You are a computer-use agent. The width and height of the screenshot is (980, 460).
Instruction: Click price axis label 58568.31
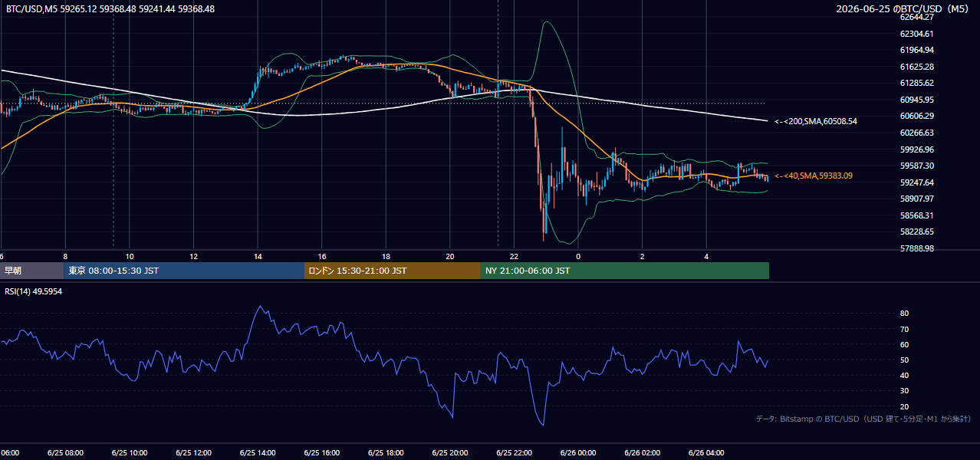916,215
